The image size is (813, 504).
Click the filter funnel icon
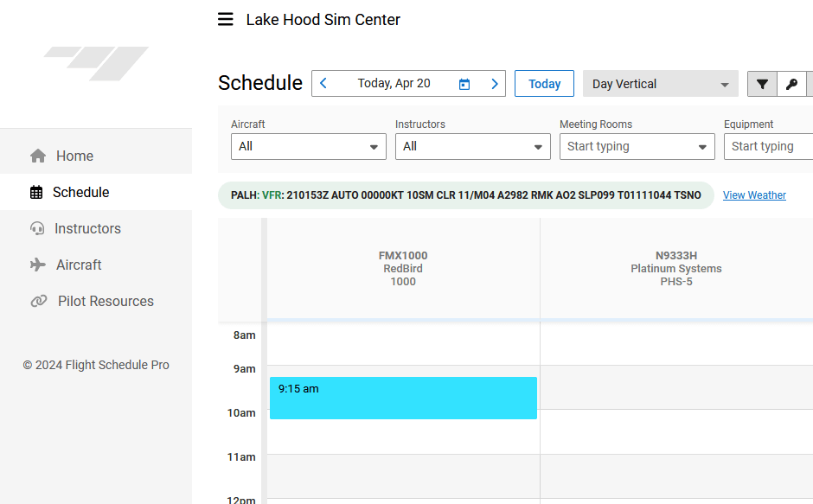coord(762,84)
